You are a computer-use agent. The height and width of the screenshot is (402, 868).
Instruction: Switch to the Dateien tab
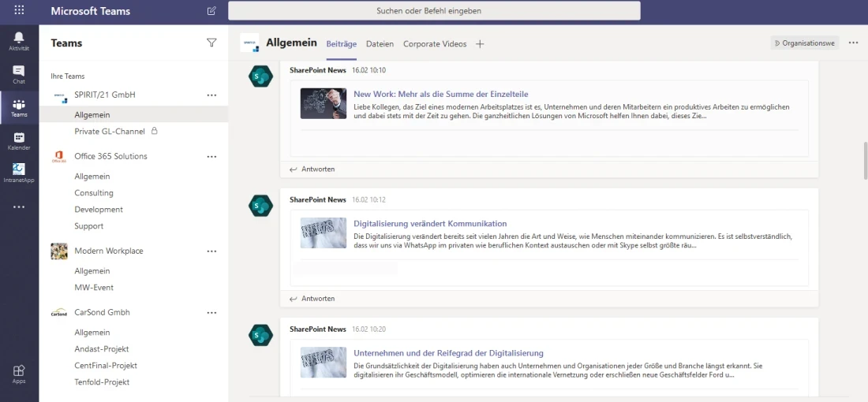380,44
